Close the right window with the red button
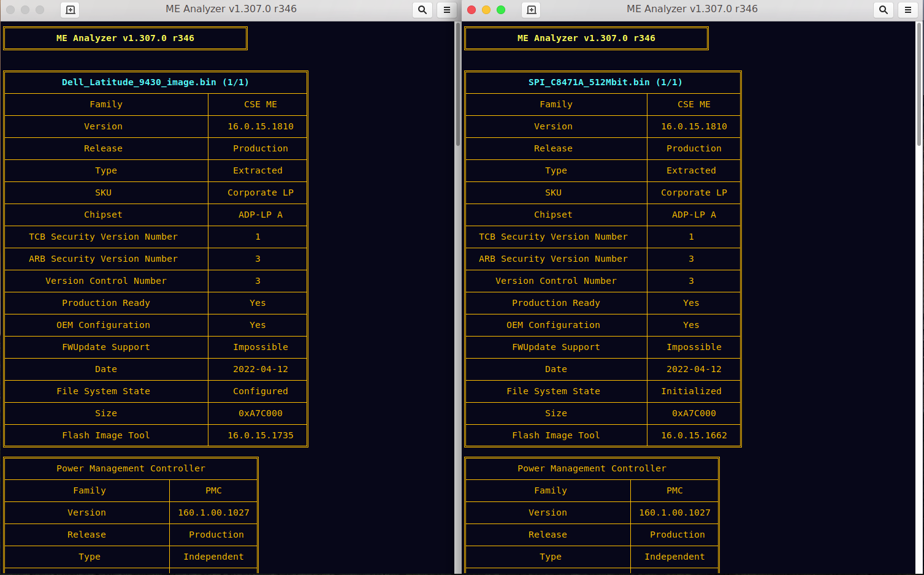 coord(472,10)
